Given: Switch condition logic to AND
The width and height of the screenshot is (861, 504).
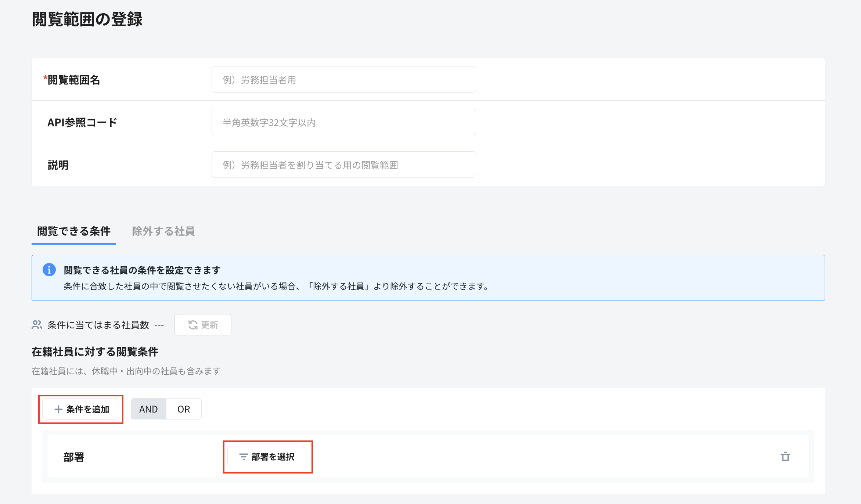Looking at the screenshot, I should 148,409.
